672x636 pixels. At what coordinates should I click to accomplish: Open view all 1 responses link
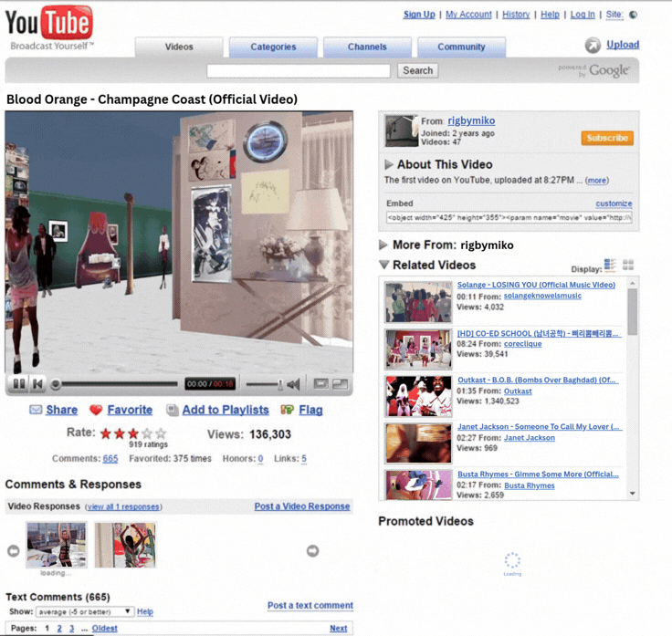coord(123,506)
